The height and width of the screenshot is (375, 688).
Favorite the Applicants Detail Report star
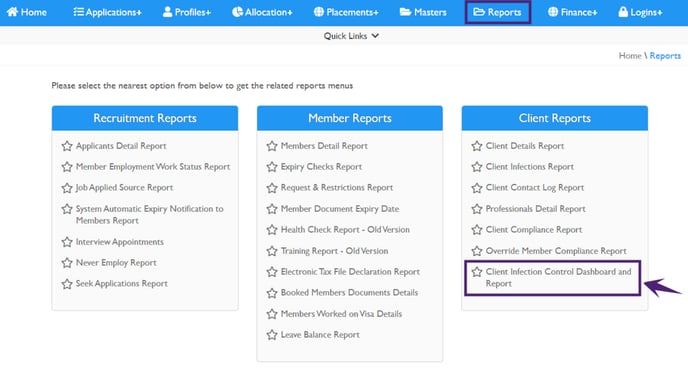point(67,146)
